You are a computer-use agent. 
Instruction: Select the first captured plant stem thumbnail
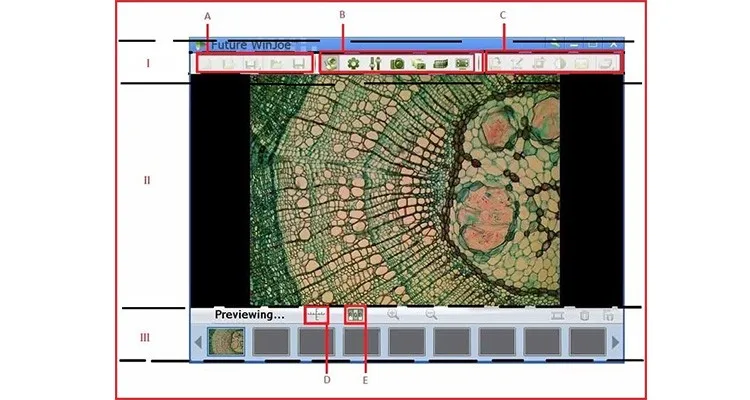point(226,341)
